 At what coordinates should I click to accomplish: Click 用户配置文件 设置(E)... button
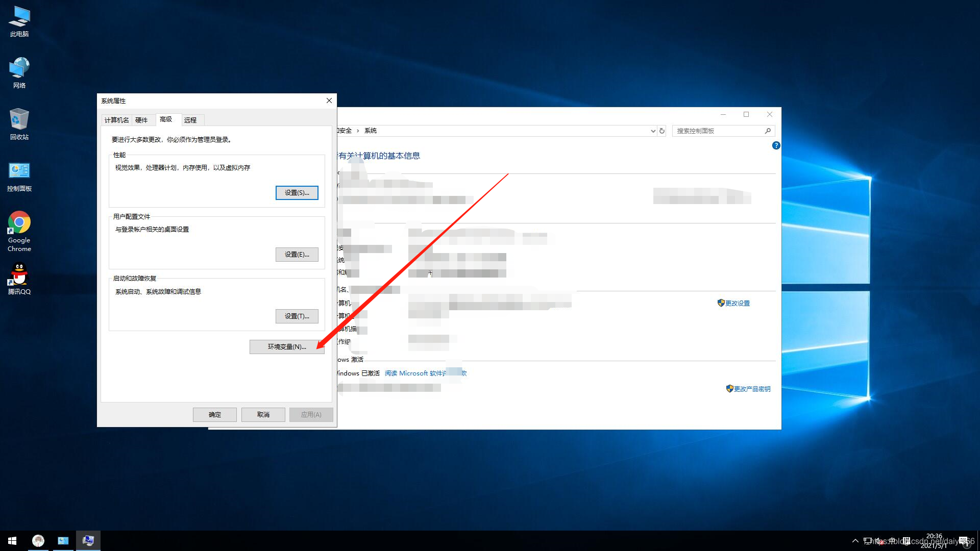[296, 254]
